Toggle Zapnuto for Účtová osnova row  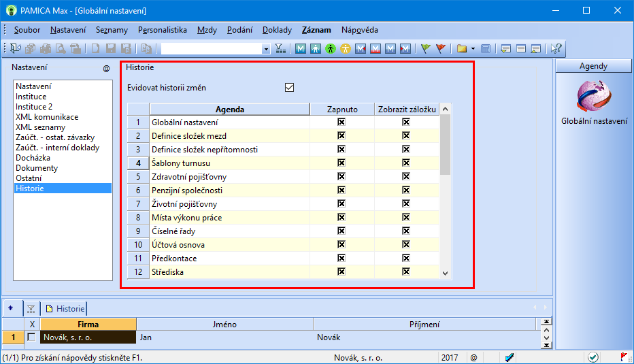(341, 245)
